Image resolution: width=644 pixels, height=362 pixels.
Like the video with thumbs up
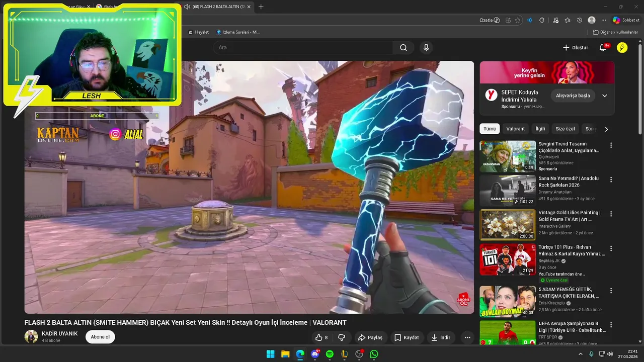(x=321, y=337)
